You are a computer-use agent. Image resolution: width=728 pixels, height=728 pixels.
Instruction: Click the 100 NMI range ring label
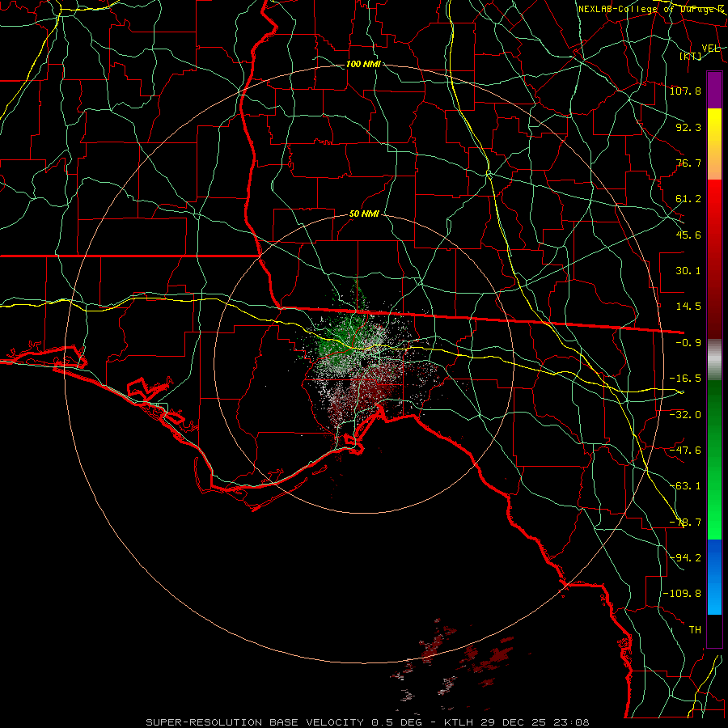(363, 64)
